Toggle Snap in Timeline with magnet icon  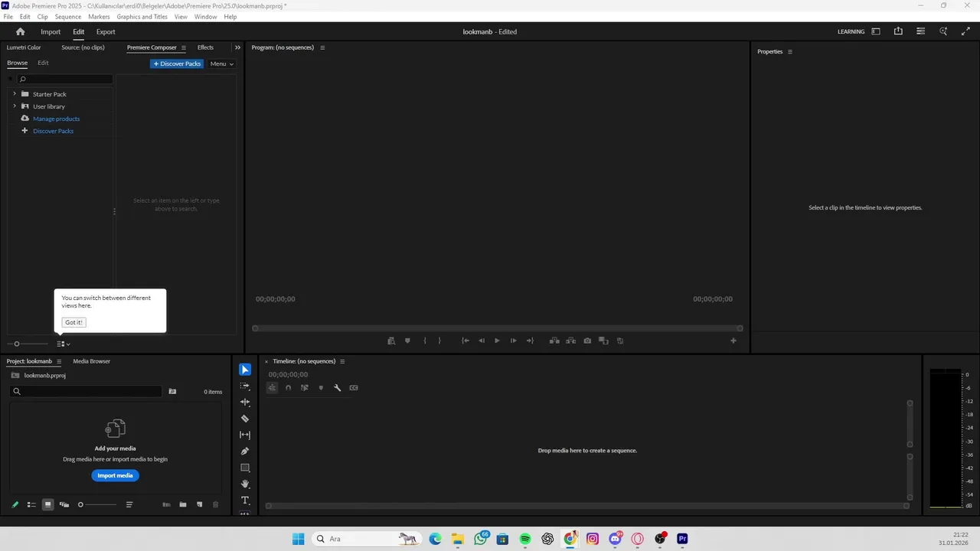coord(288,388)
